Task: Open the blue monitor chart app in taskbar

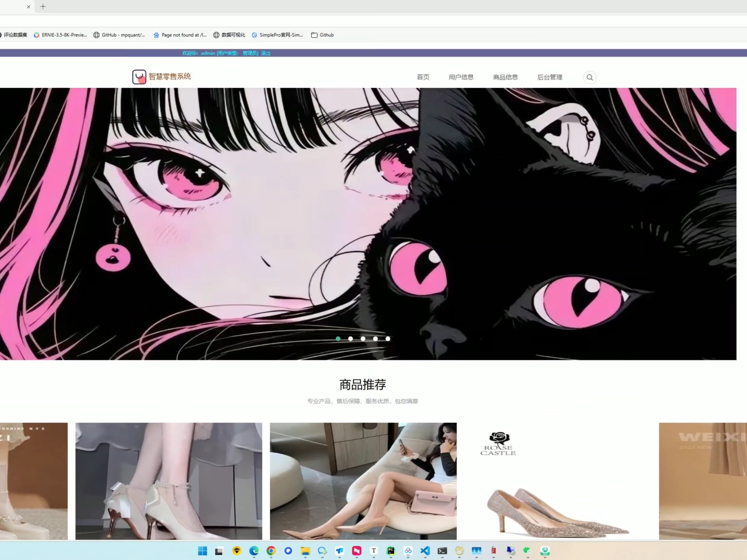Action: pos(477,551)
